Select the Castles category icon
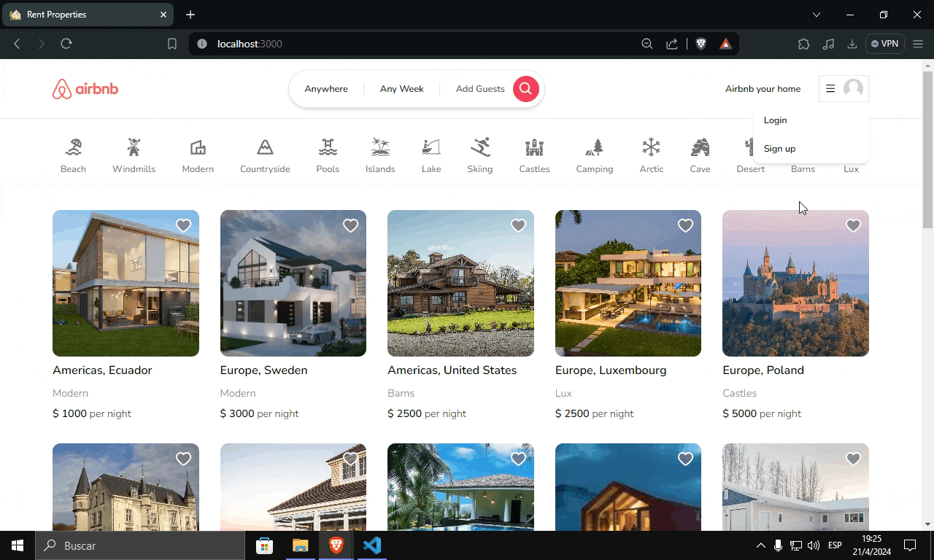Image resolution: width=934 pixels, height=560 pixels. coord(534,147)
